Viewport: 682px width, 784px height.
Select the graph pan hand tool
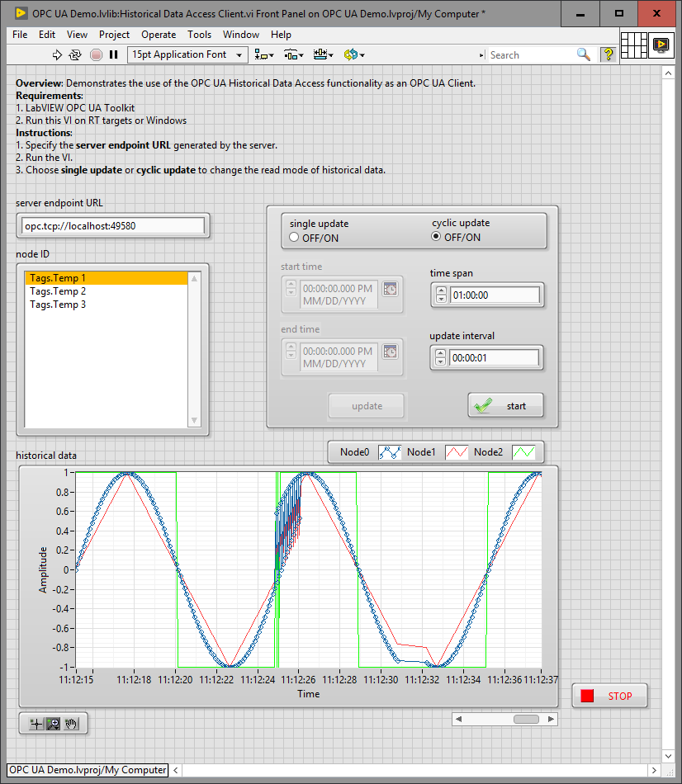coord(70,724)
